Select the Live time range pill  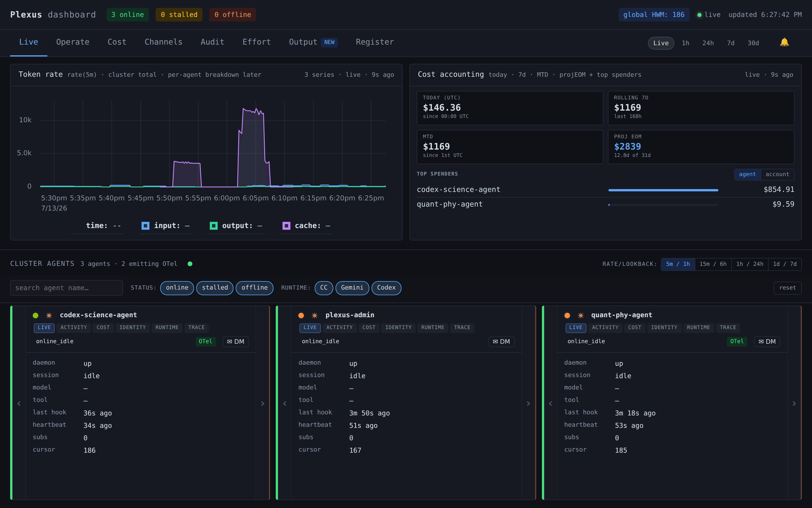pyautogui.click(x=661, y=43)
